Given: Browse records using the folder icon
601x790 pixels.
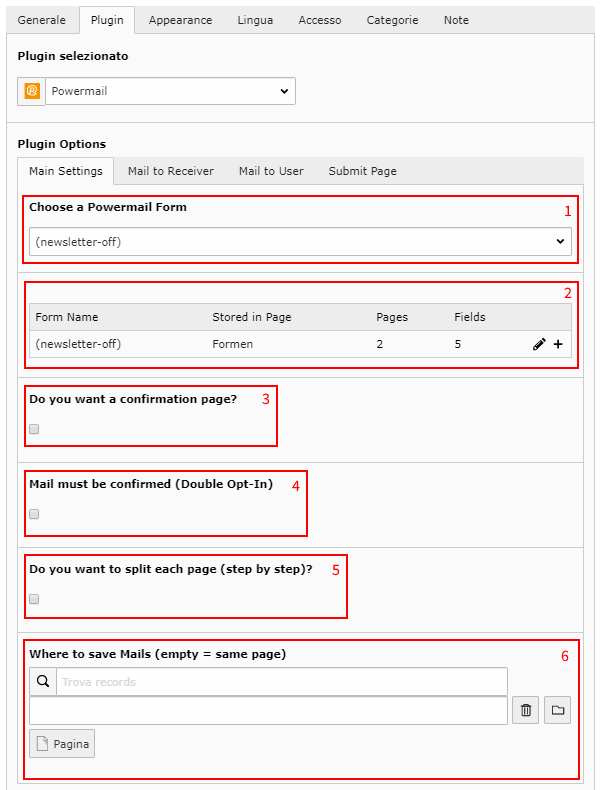Looking at the screenshot, I should [x=558, y=710].
